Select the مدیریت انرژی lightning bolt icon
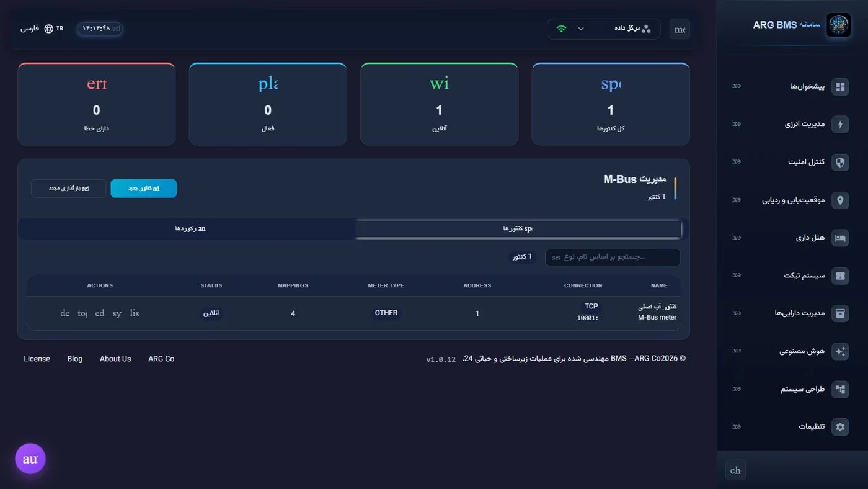 [x=840, y=125]
